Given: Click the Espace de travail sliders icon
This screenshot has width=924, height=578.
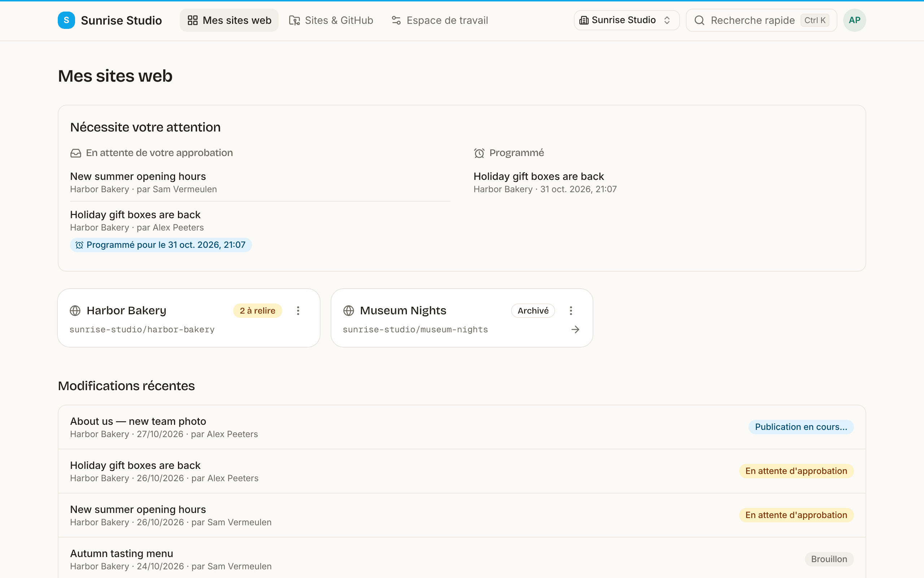Looking at the screenshot, I should tap(396, 20).
